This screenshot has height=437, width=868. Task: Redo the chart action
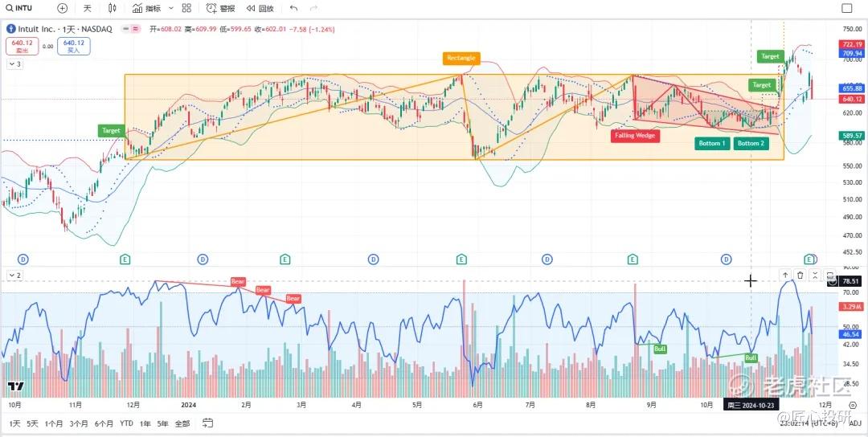[x=314, y=8]
